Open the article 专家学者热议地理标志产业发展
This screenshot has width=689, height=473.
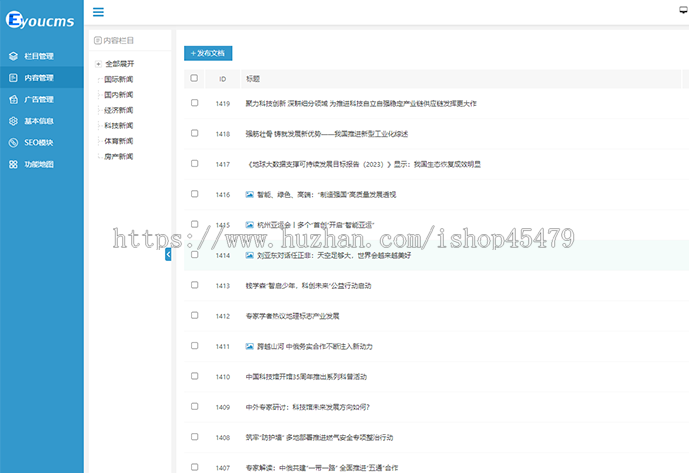292,316
